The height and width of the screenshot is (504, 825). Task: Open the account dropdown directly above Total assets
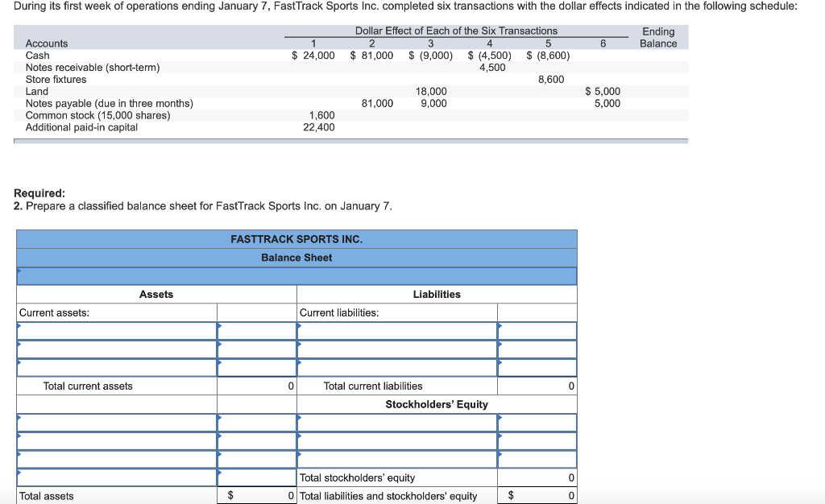[x=117, y=477]
